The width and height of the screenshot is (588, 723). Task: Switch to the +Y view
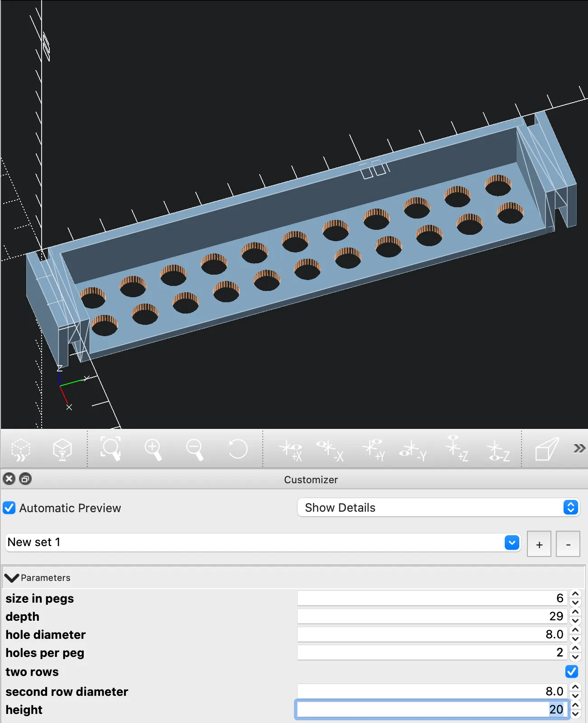374,450
